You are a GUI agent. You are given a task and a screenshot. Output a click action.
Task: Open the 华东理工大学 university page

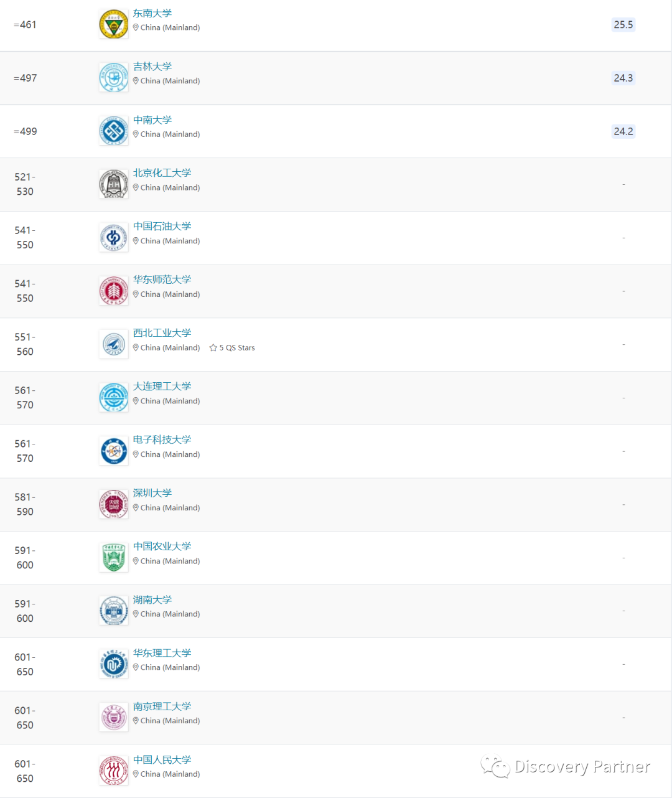162,653
